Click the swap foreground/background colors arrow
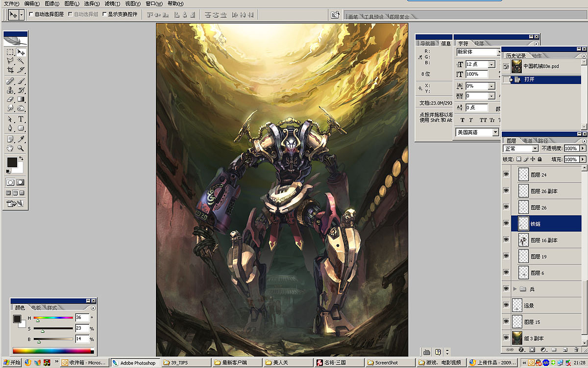The width and height of the screenshot is (588, 368). (21, 159)
